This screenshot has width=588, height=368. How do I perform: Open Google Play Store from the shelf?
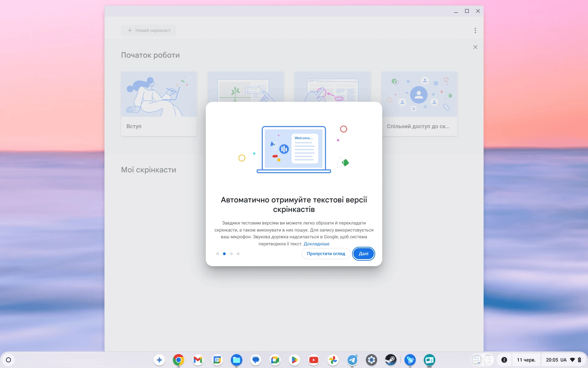point(294,360)
